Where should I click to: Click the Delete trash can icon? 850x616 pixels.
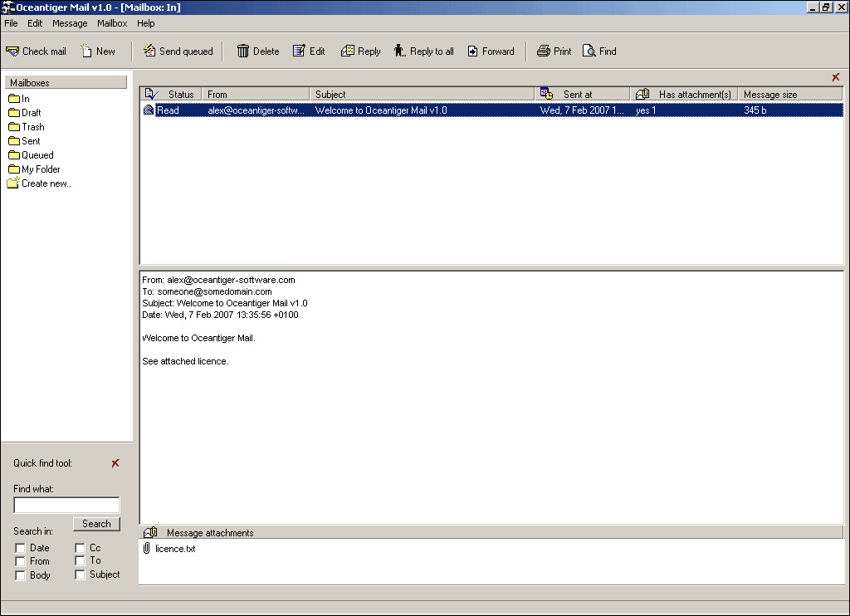point(243,51)
